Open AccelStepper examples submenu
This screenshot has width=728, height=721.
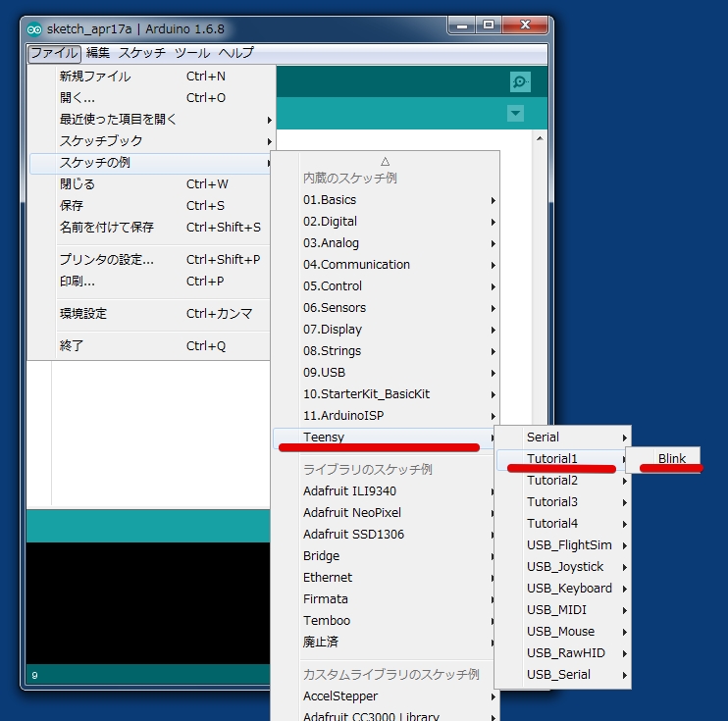tap(386, 696)
